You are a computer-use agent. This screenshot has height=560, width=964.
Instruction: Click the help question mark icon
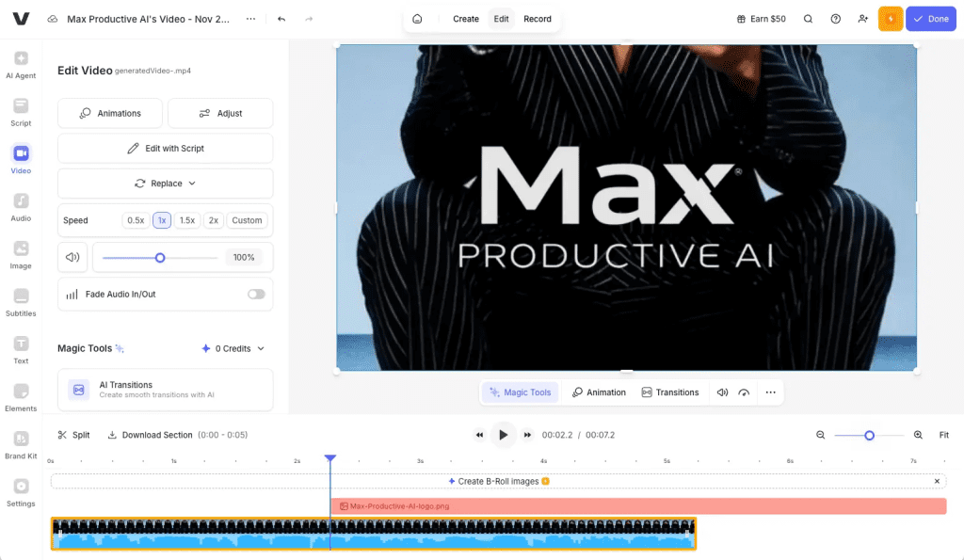tap(835, 19)
